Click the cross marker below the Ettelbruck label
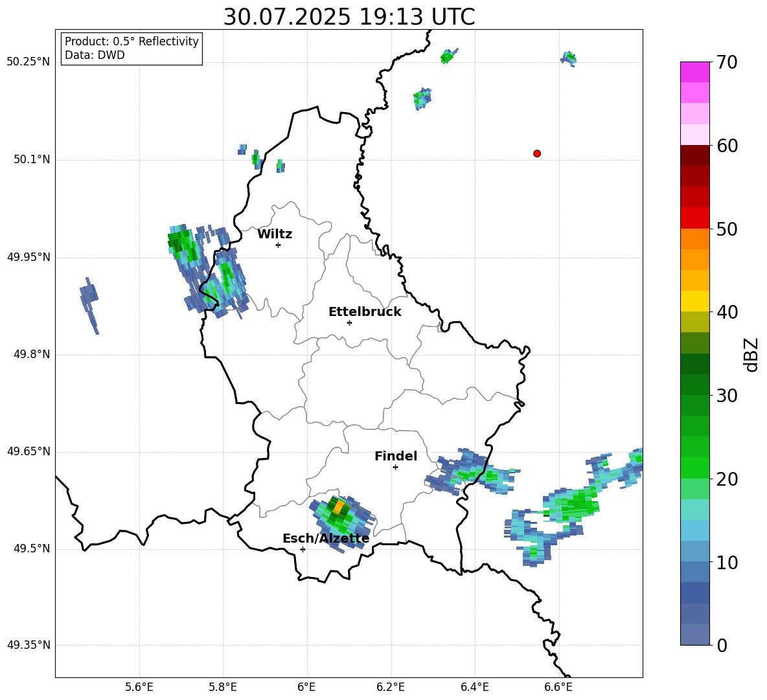The image size is (767, 700). (349, 322)
